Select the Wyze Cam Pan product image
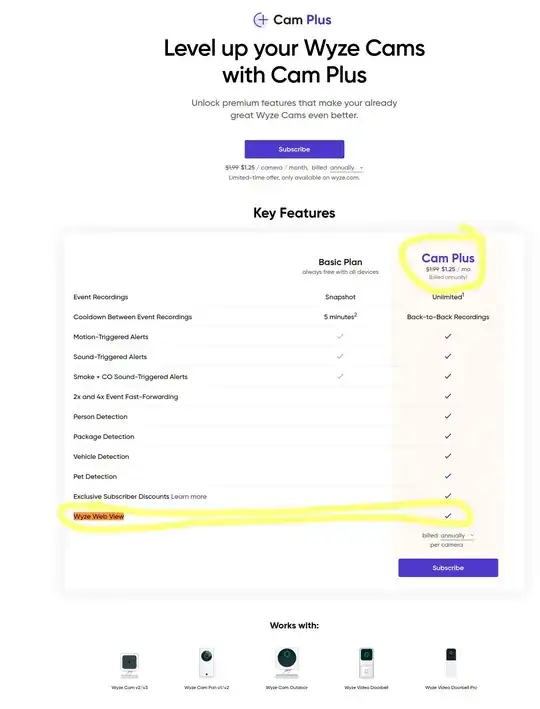540x709 pixels. [x=206, y=662]
